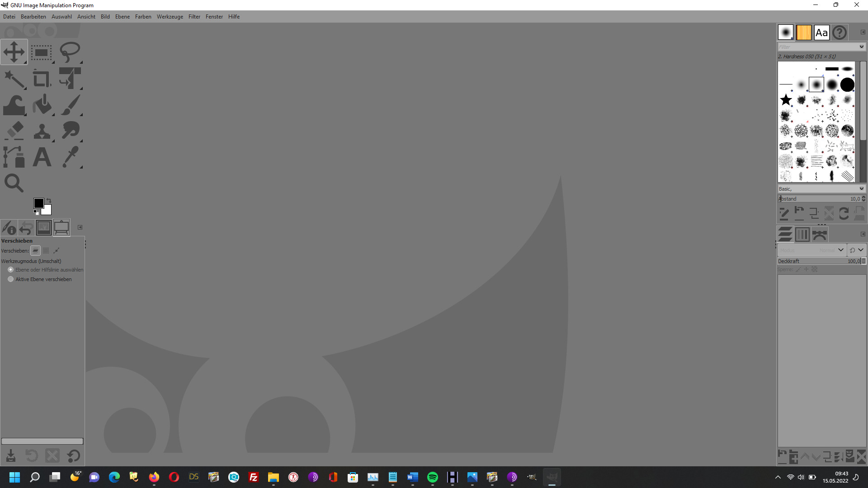868x488 pixels.
Task: Click the black foreground color swatch
Action: click(x=38, y=203)
